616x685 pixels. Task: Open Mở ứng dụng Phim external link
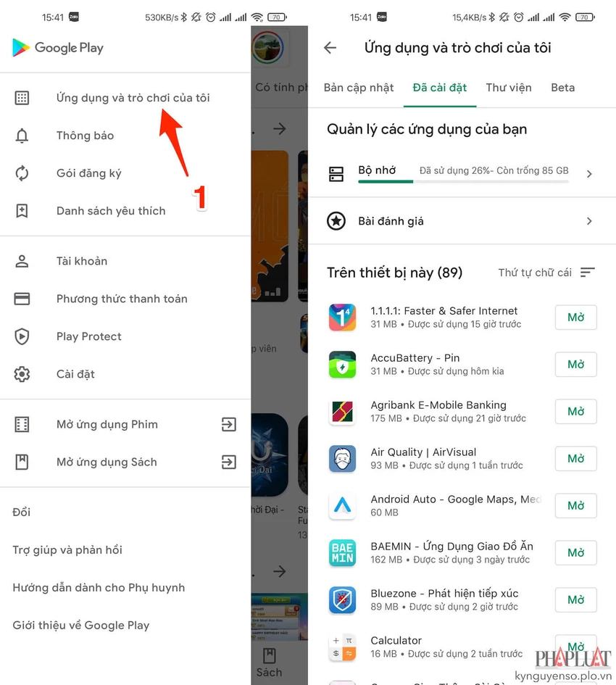(x=229, y=424)
